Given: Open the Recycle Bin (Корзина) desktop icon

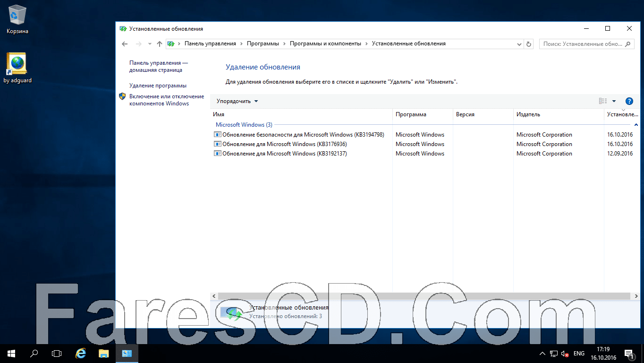Looking at the screenshot, I should pyautogui.click(x=17, y=20).
